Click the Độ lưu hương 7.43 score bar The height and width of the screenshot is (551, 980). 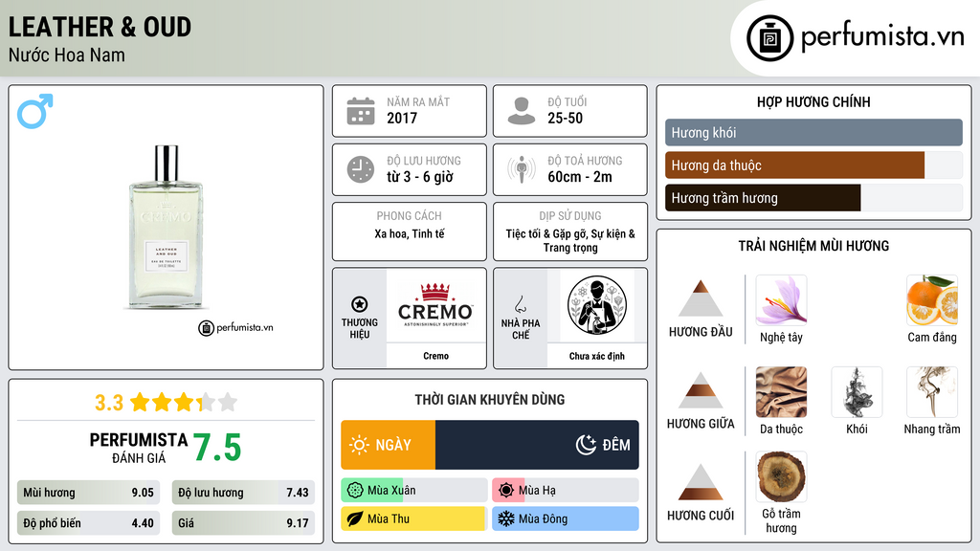click(x=243, y=493)
